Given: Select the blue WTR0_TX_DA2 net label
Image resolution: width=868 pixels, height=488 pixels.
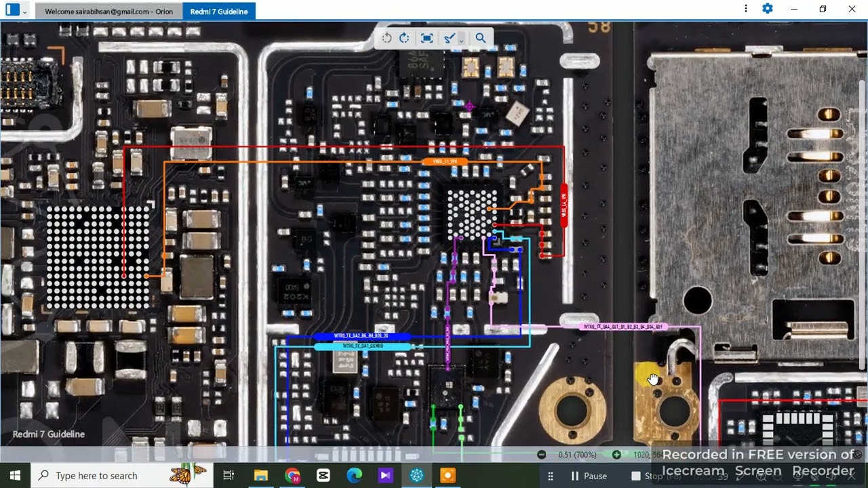Looking at the screenshot, I should point(362,336).
